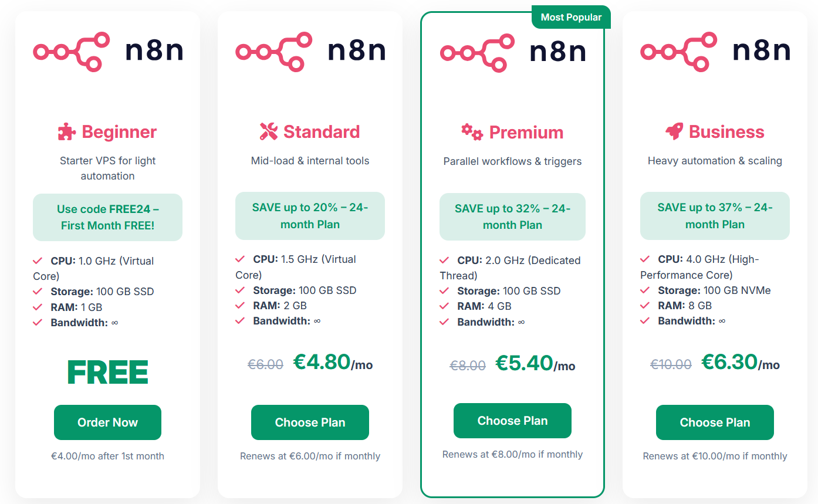Choose the Business plan button
The image size is (818, 504).
tap(715, 422)
